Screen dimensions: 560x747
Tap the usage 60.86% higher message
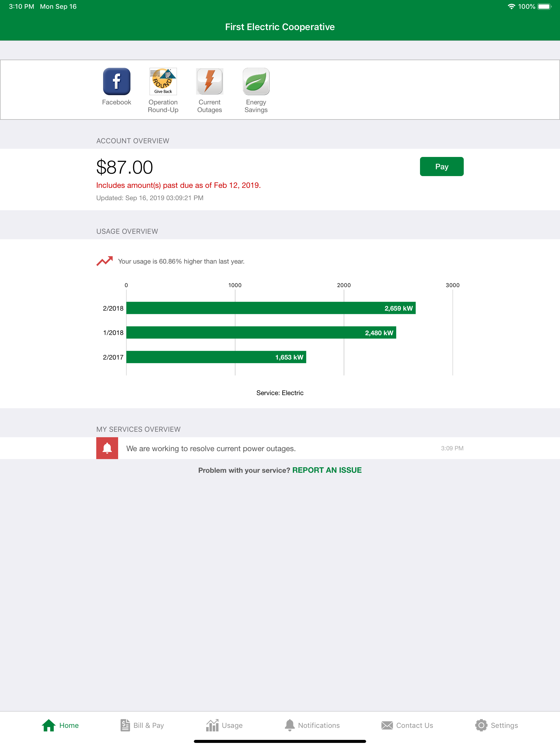[181, 261]
